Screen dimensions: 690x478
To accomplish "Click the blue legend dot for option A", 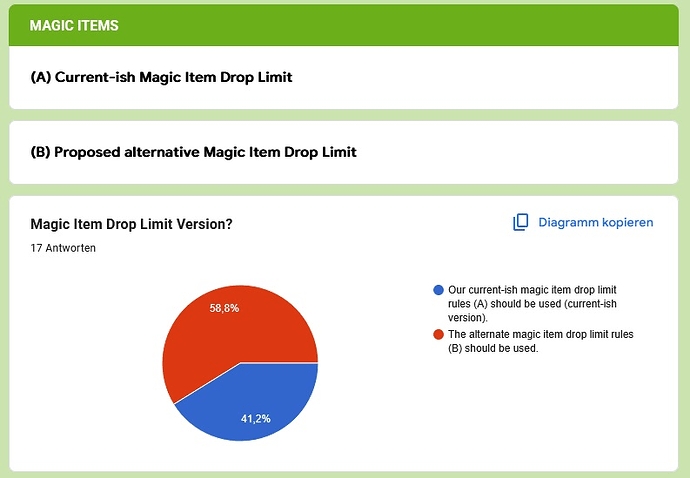I will point(438,290).
